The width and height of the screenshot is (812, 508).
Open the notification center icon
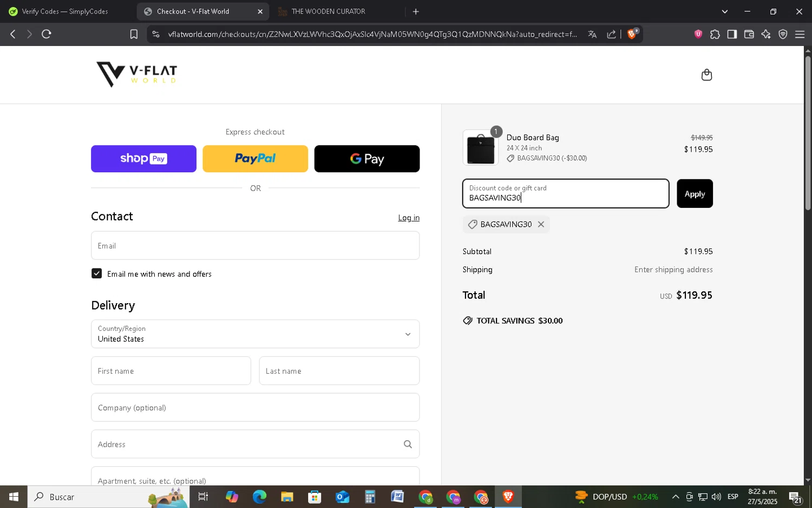point(795,497)
